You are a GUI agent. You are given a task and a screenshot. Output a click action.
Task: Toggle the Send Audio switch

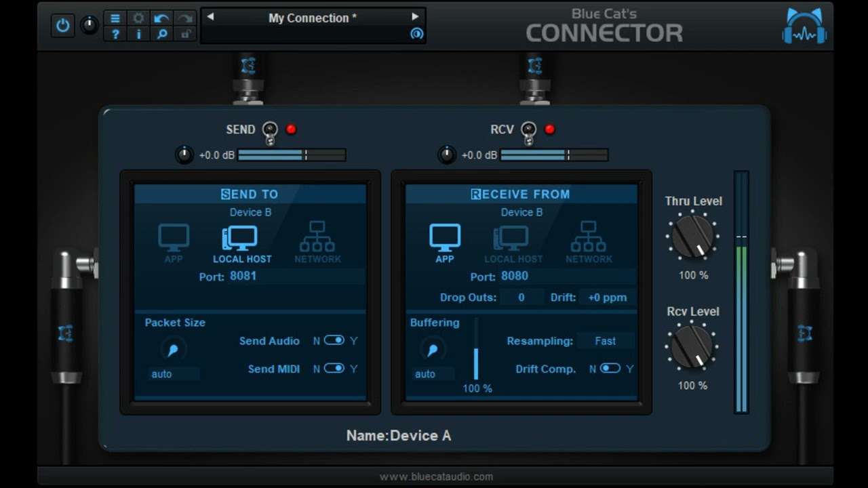(x=334, y=340)
